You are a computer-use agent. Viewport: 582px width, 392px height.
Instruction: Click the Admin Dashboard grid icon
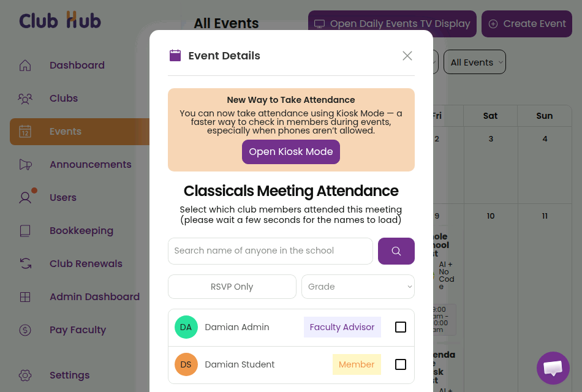(x=25, y=296)
